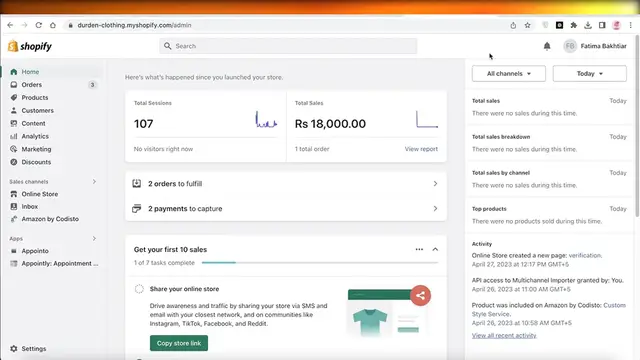
Task: Open Customers in sidebar
Action: tap(38, 110)
